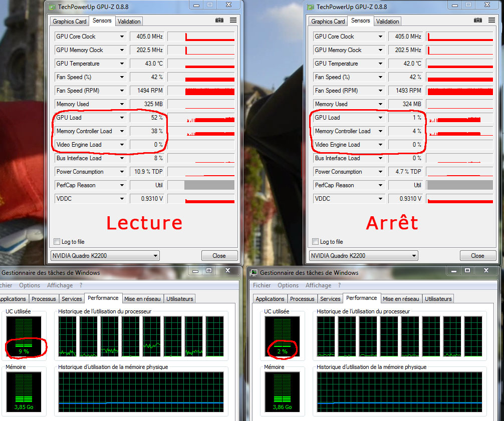Image resolution: width=504 pixels, height=421 pixels.
Task: Click the camera screenshot icon in left GPU-Z window
Action: coord(219,21)
